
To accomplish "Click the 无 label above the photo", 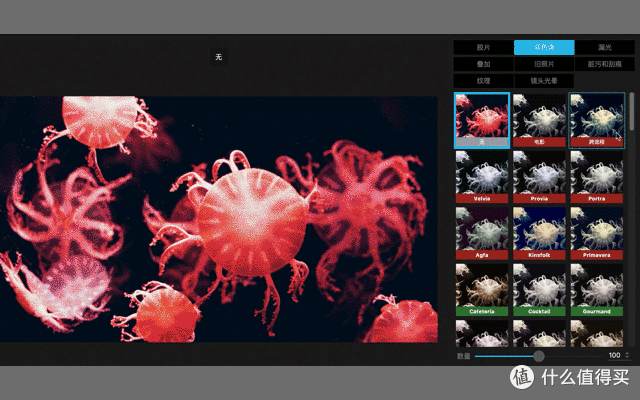I will [219, 57].
